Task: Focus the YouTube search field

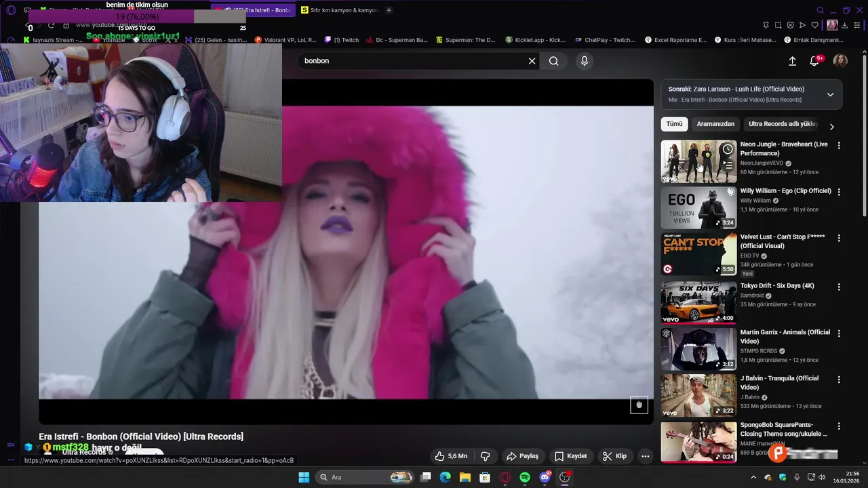Action: (414, 61)
